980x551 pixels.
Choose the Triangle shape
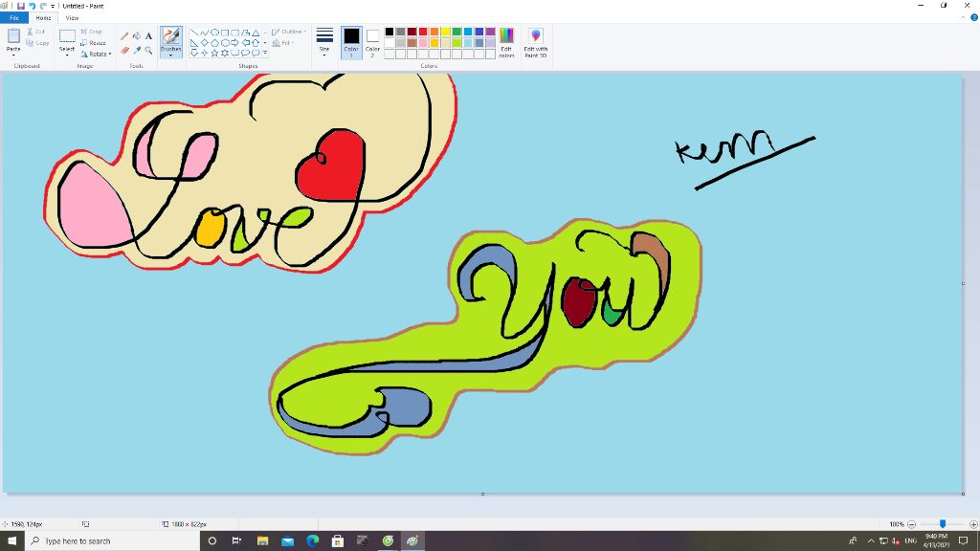(256, 33)
